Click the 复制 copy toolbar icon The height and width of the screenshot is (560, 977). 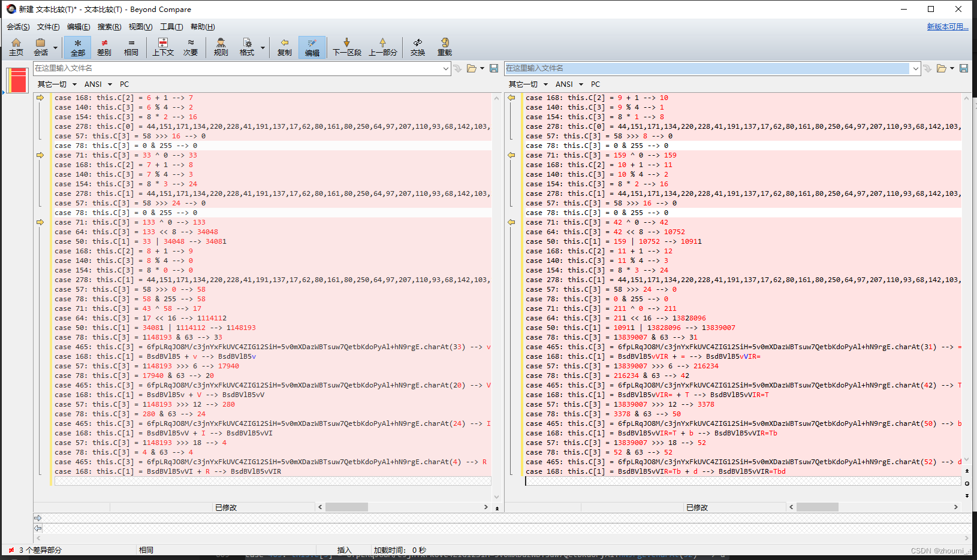click(x=285, y=47)
